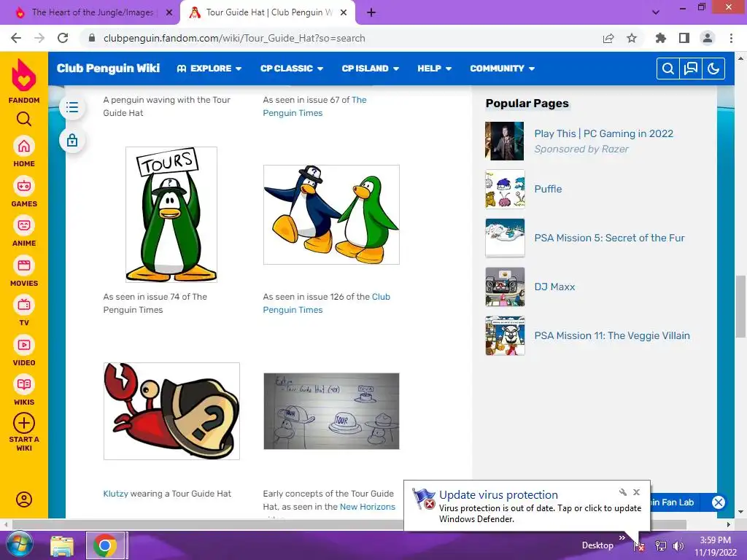Open the DJ Maxx popular page
This screenshot has width=747, height=560.
554,287
